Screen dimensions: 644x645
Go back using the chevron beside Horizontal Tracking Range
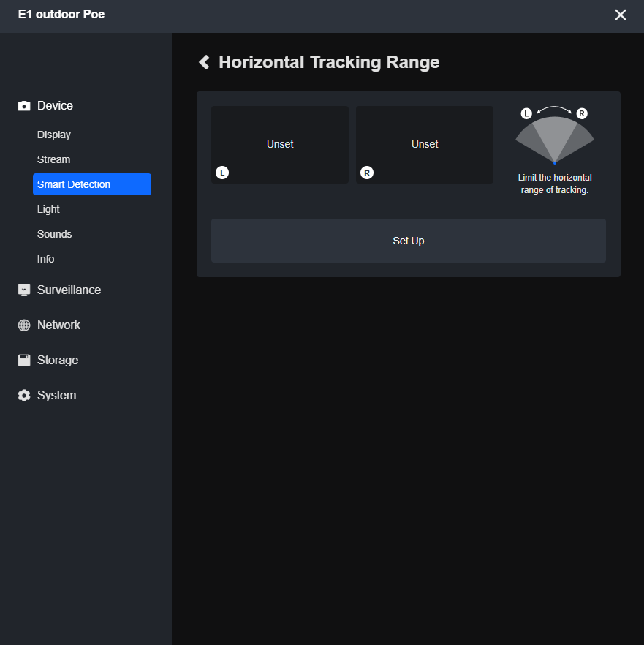[x=205, y=62]
